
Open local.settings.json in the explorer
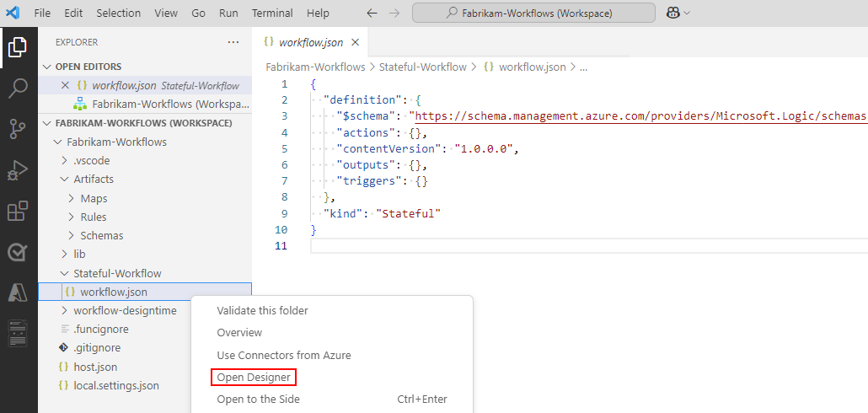point(115,385)
